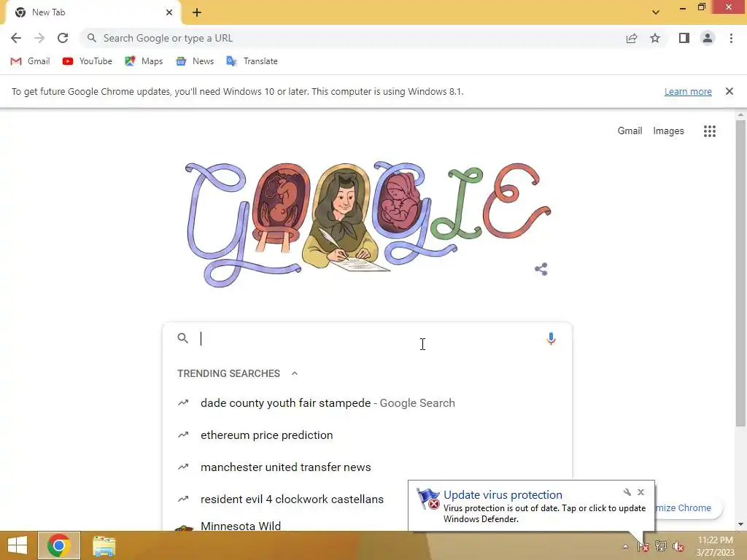
Task: Open Chrome's three-dot menu
Action: [731, 38]
